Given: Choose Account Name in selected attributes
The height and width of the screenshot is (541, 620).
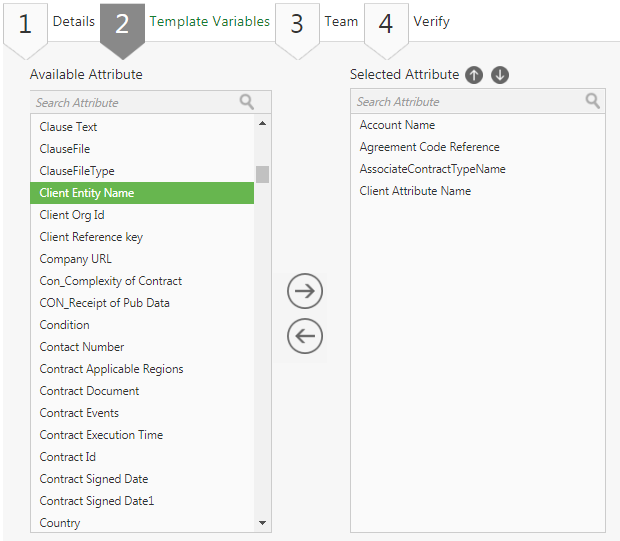Looking at the screenshot, I should coord(397,125).
